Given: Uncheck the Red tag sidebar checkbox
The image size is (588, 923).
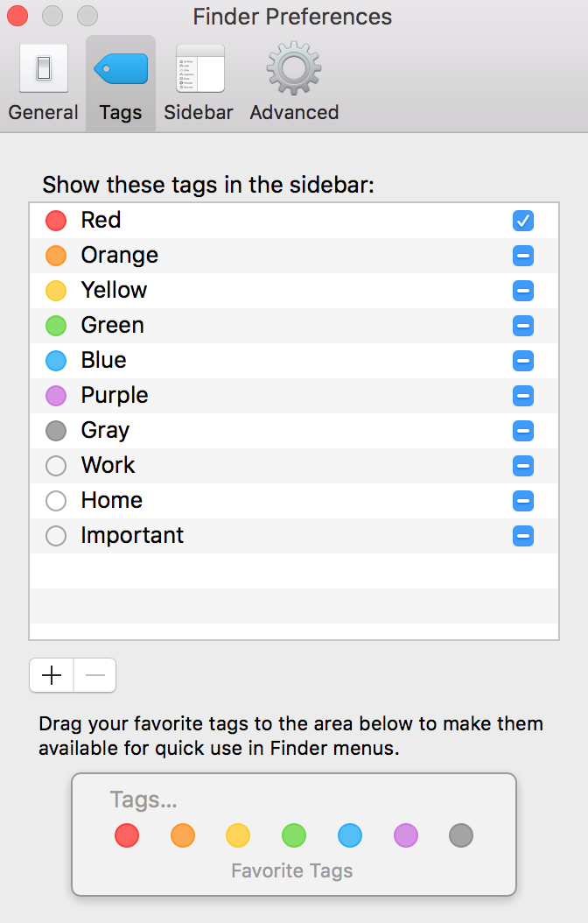Looking at the screenshot, I should point(523,221).
